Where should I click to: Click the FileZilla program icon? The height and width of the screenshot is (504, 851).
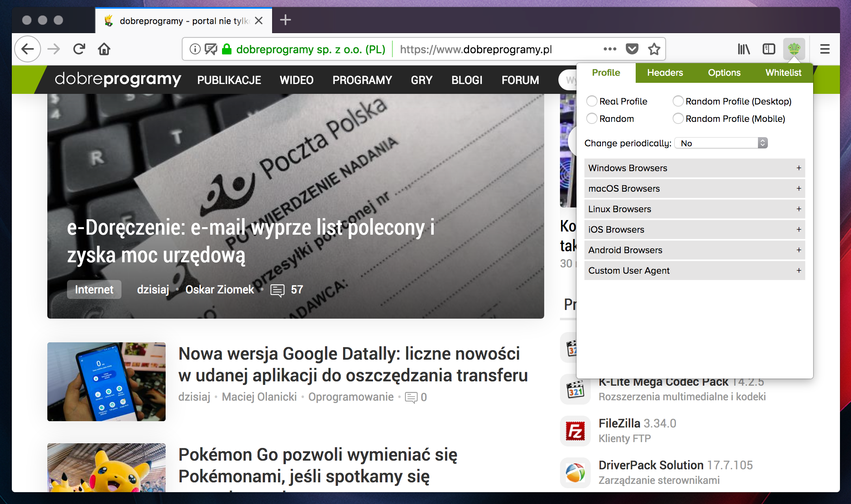tap(575, 431)
